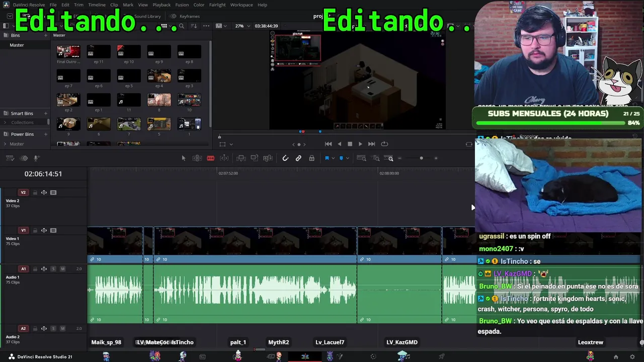
Task: Select the Selection Mode arrow tool
Action: tap(183, 158)
